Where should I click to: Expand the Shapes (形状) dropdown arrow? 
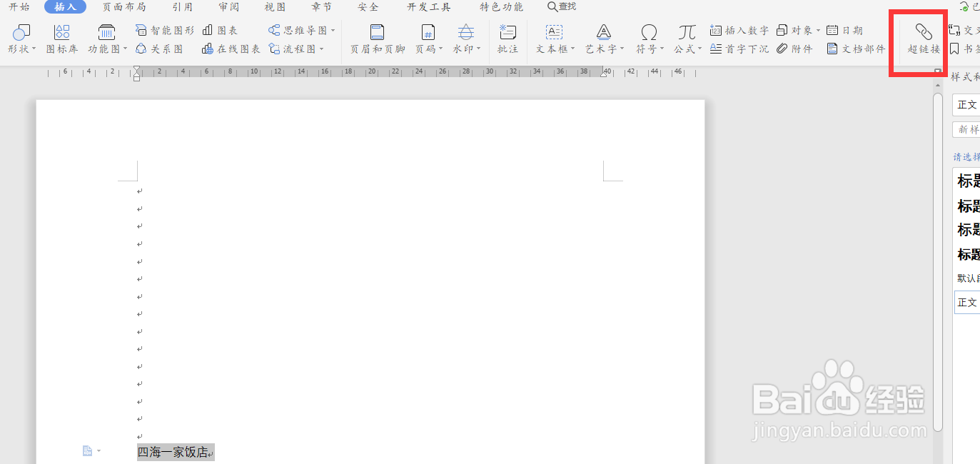[x=34, y=49]
